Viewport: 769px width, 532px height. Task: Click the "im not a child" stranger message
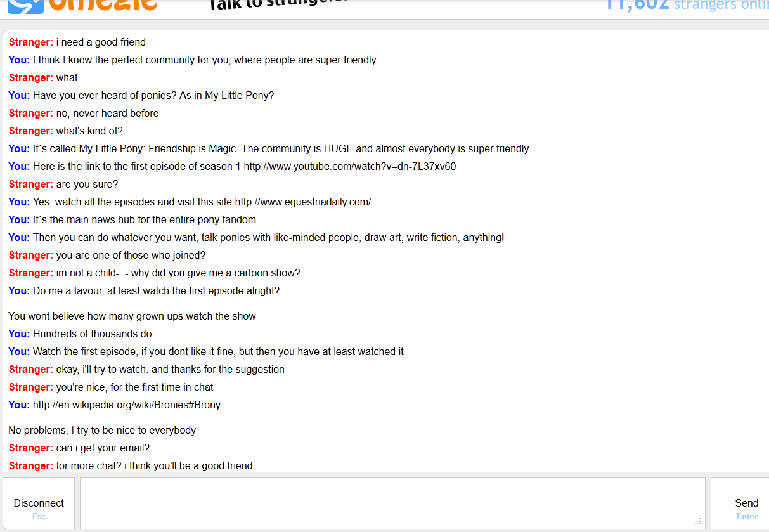pyautogui.click(x=178, y=273)
